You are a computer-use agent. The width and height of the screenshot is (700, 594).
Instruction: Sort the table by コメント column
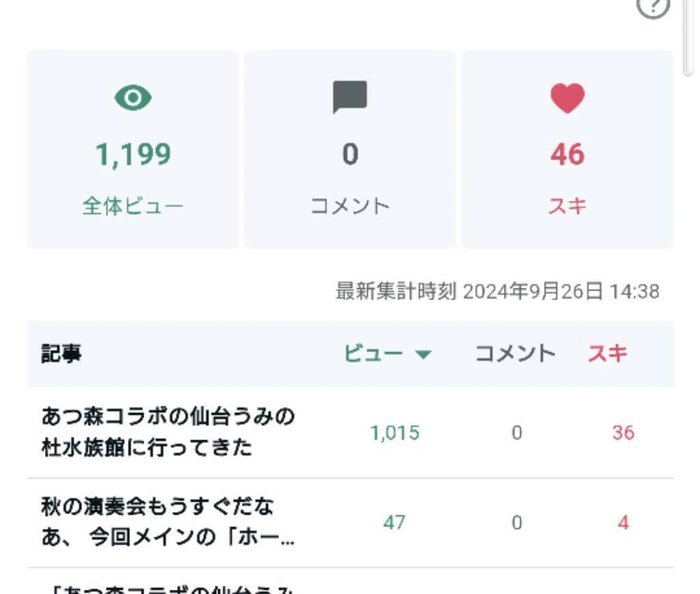coord(515,353)
